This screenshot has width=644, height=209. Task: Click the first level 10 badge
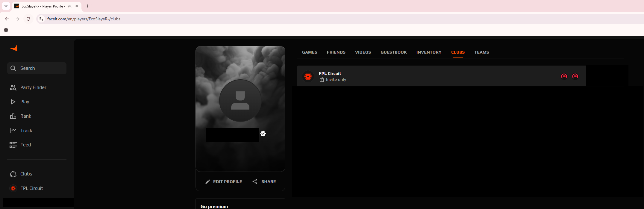[x=564, y=76]
